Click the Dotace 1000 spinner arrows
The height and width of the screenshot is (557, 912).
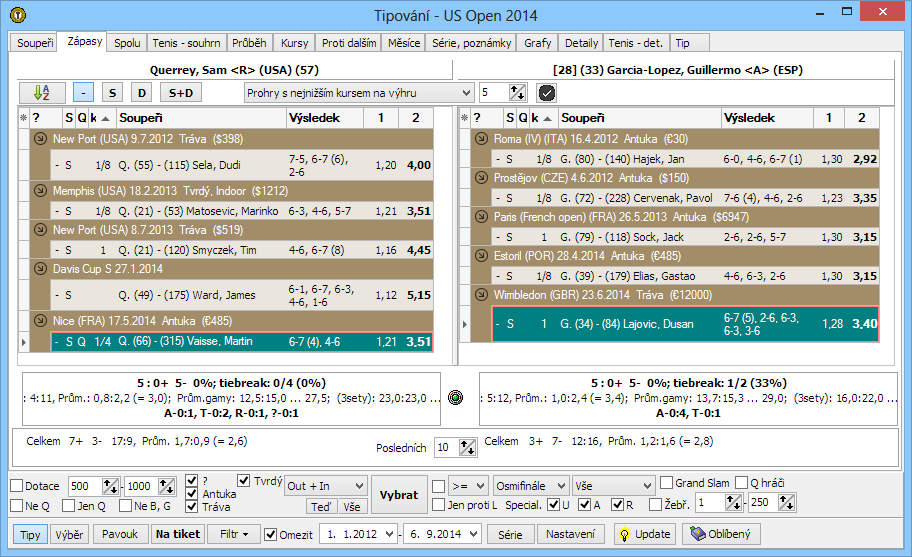(x=166, y=486)
